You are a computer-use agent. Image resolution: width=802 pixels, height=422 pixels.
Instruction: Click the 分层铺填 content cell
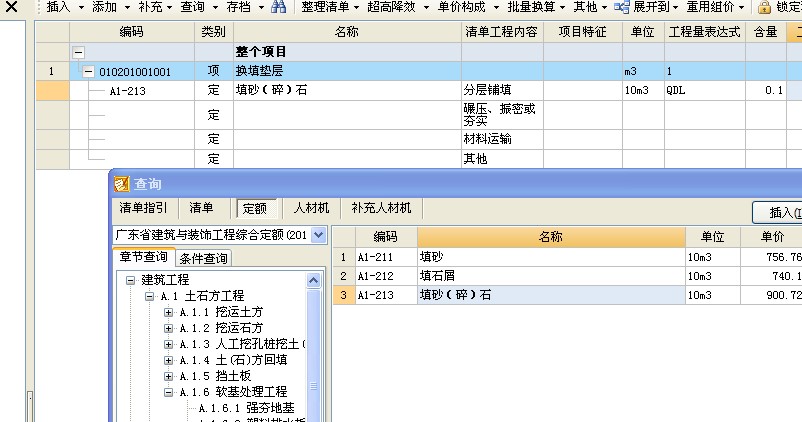(502, 91)
